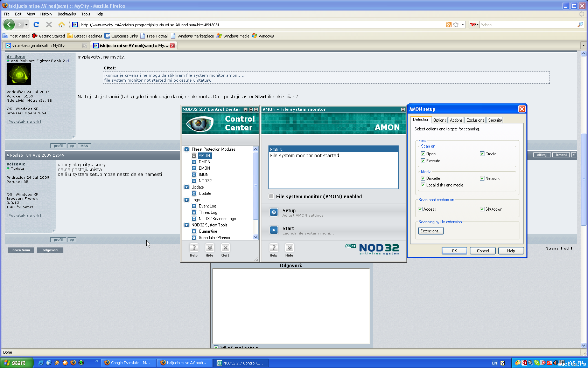588x368 pixels.
Task: Collapse NOD32 System Tools tree node
Action: (x=187, y=225)
